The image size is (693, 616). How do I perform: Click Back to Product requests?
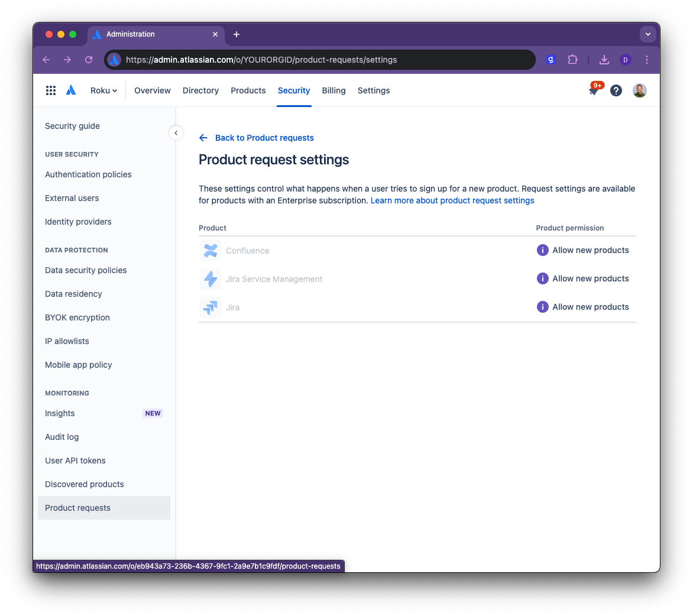pos(264,138)
